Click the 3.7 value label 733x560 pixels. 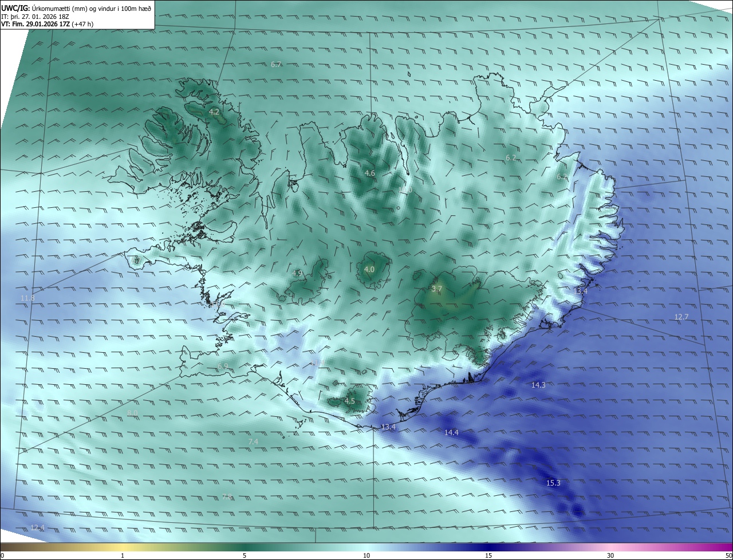tap(437, 290)
